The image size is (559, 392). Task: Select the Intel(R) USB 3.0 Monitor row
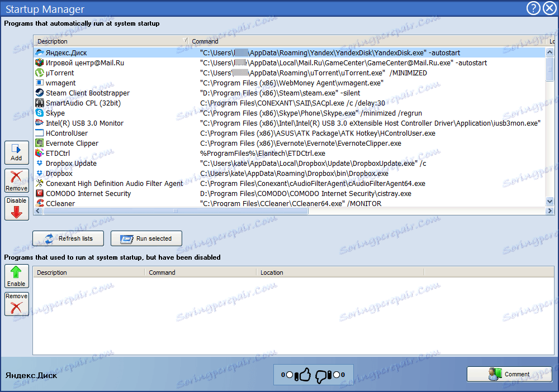pyautogui.click(x=290, y=123)
